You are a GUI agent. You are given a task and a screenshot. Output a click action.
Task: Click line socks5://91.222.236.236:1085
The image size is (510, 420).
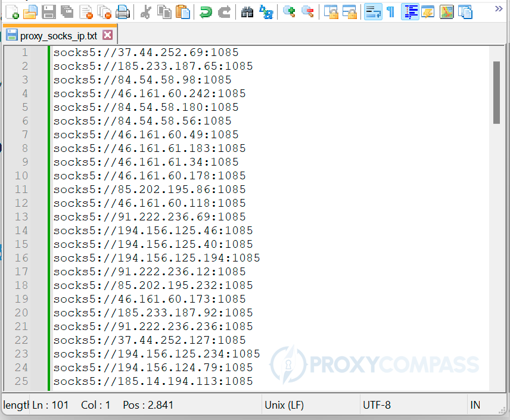point(153,326)
